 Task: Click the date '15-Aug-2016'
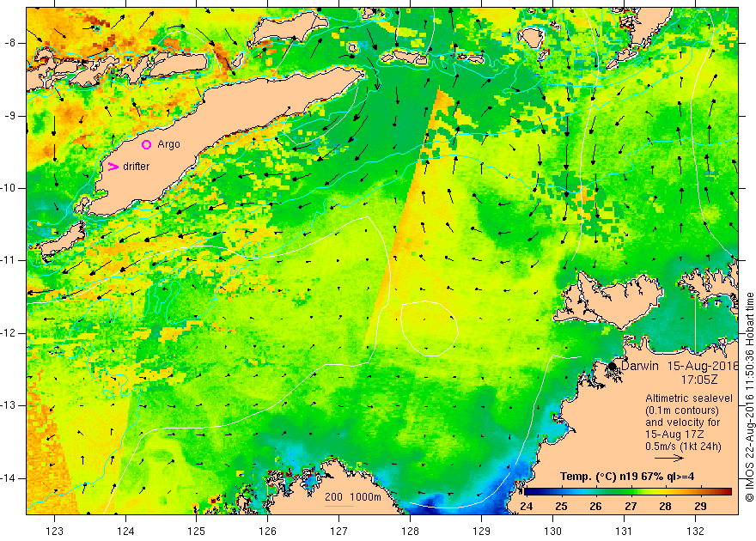point(703,366)
